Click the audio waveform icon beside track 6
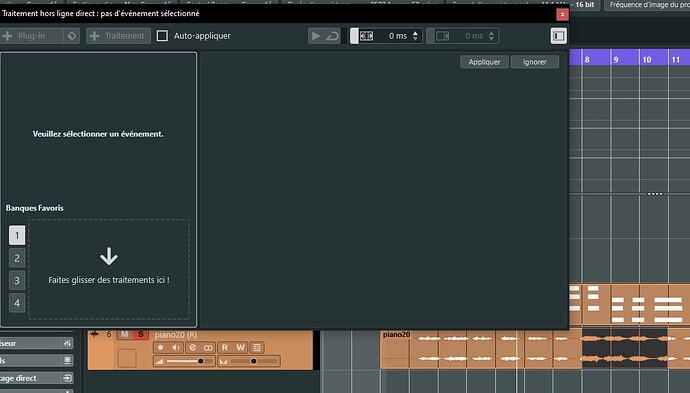Image resolution: width=690 pixels, height=393 pixels. point(95,334)
